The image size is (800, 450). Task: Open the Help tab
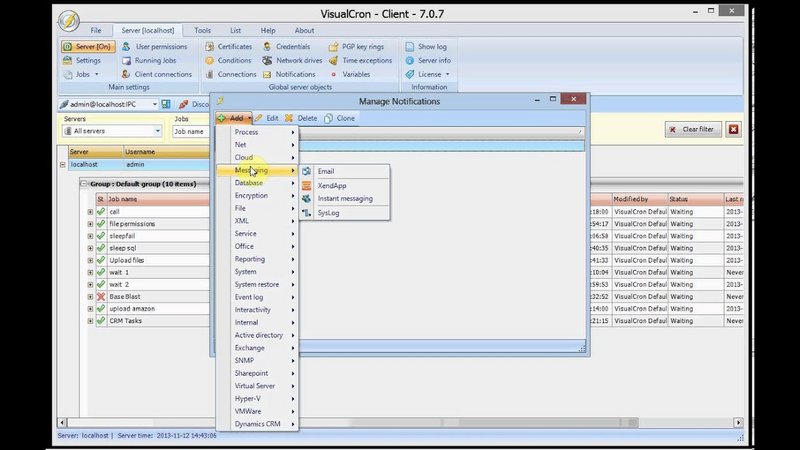[268, 31]
